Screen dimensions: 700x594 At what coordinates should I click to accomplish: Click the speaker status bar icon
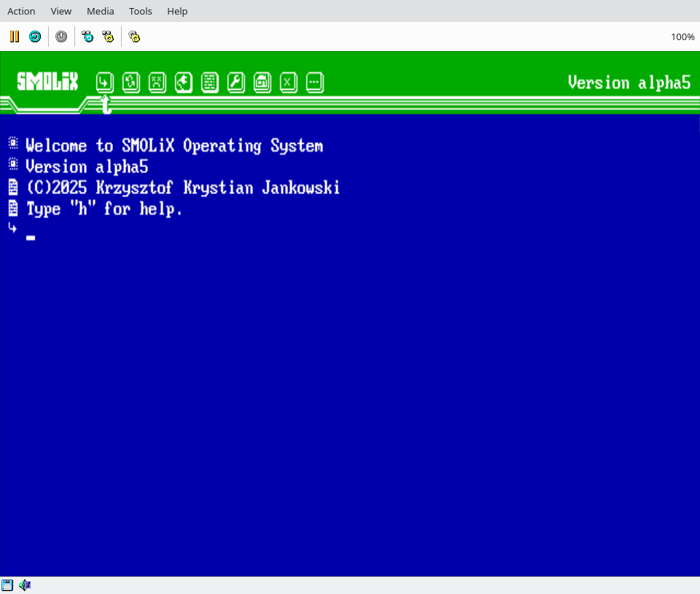click(x=25, y=585)
